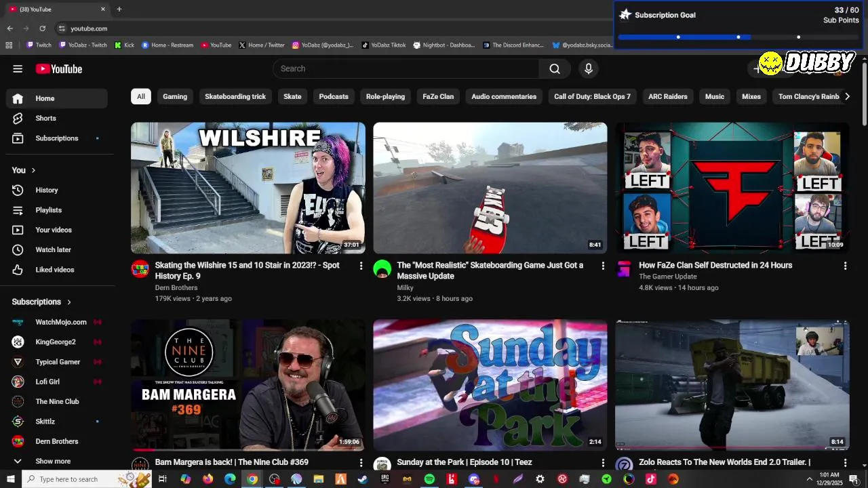Viewport: 868px width, 488px height.
Task: Play the Bam Margera Nine Club thumbnail
Action: click(x=248, y=385)
